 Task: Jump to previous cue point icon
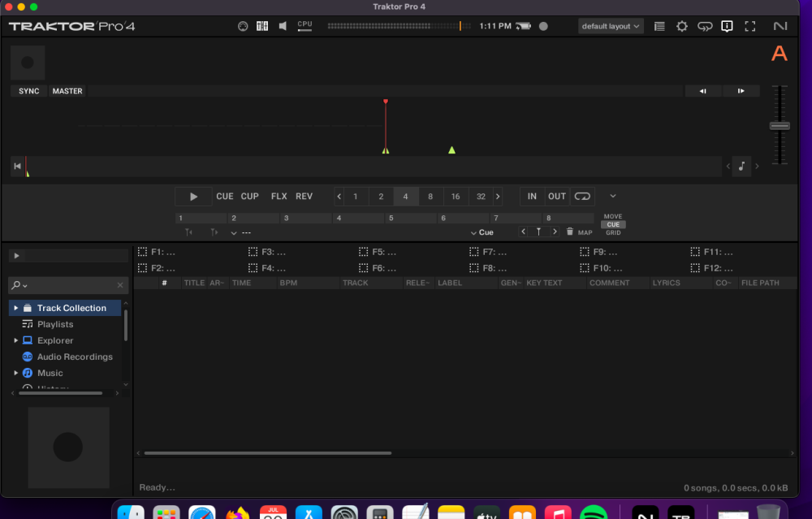click(188, 232)
